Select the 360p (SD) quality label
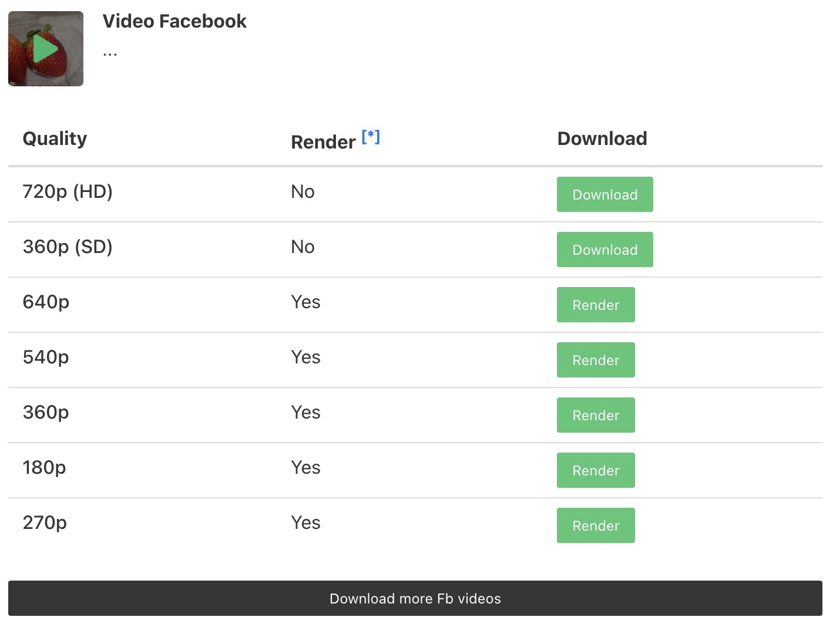This screenshot has width=833, height=644. (x=68, y=247)
